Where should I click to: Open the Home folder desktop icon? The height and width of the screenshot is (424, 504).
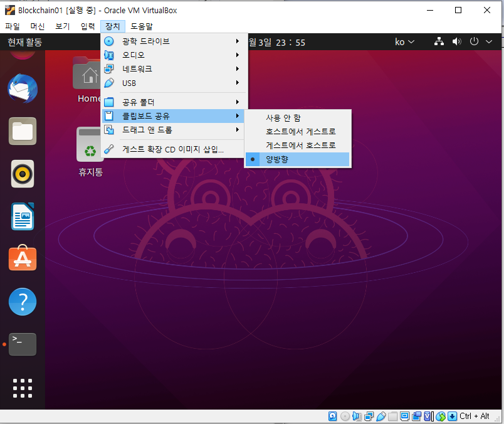(x=88, y=80)
